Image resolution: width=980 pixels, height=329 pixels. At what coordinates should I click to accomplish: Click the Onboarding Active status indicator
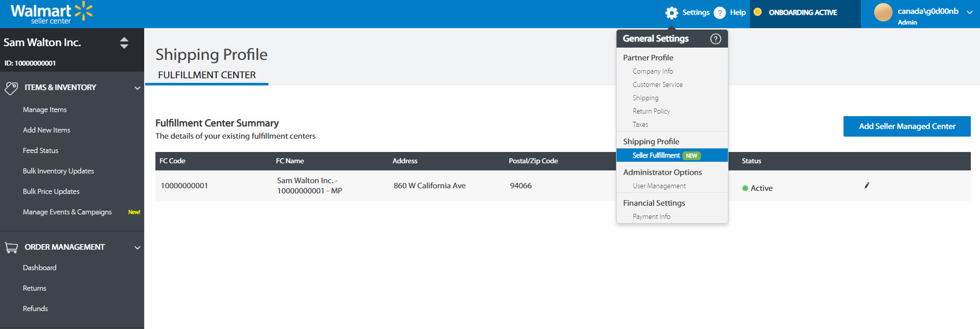click(802, 13)
